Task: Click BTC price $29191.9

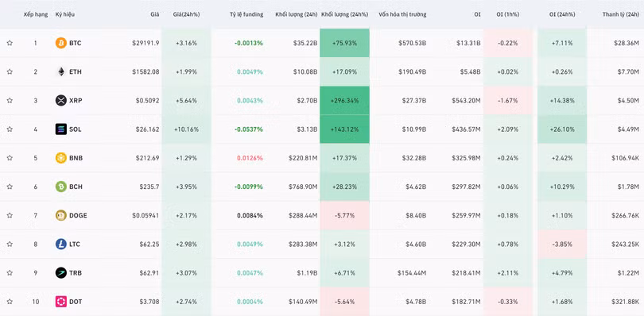Action: (145, 43)
